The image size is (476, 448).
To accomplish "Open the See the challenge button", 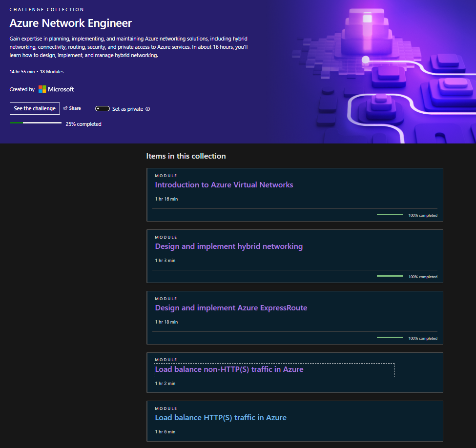I will point(35,109).
